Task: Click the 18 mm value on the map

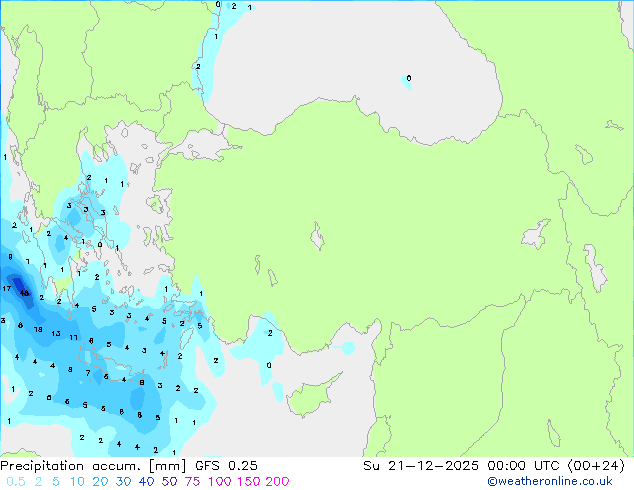Action: tap(38, 329)
